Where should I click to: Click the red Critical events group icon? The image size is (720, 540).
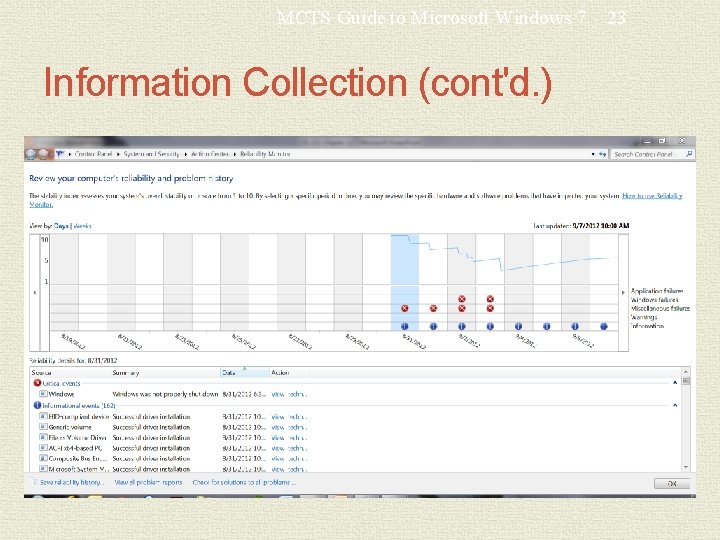coord(37,382)
